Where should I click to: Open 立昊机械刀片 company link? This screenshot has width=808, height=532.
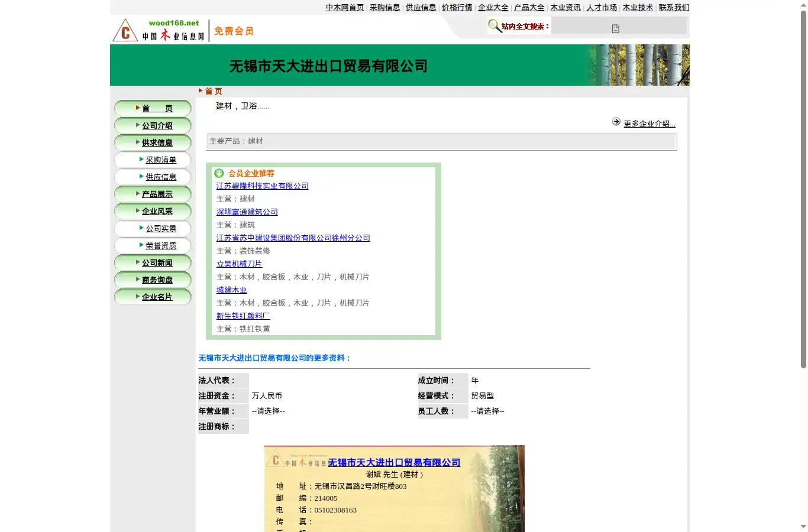click(240, 264)
